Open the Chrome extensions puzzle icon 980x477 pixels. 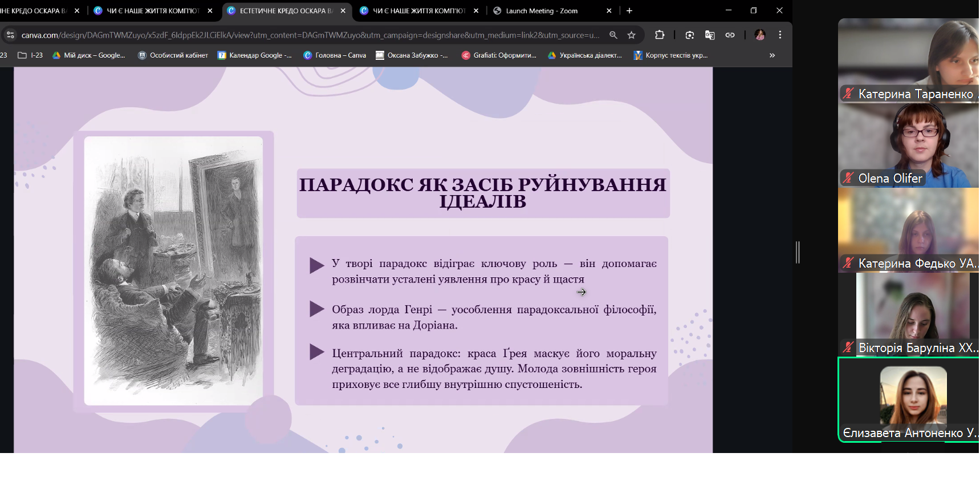click(660, 35)
